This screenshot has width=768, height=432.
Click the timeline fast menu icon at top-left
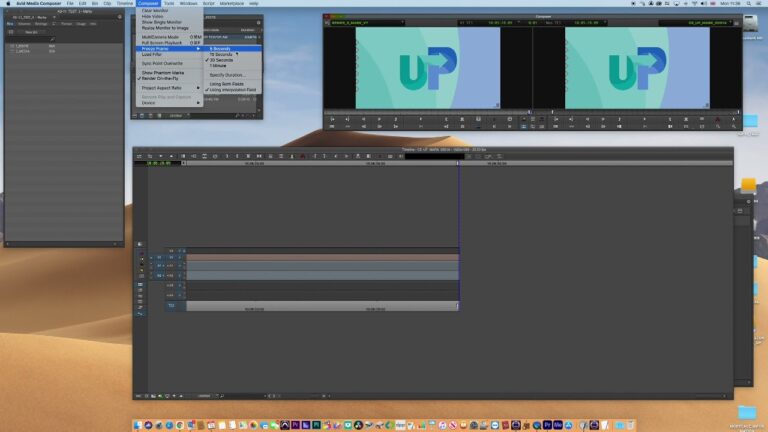pos(139,156)
